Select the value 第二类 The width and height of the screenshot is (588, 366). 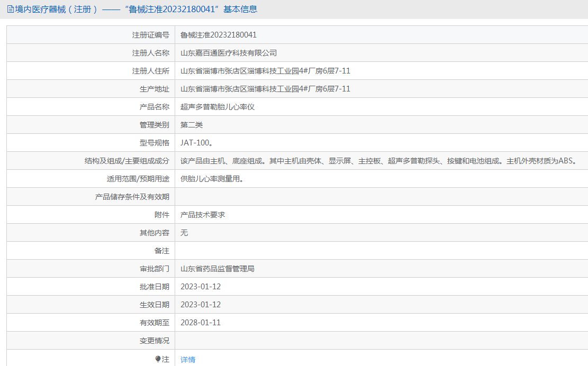[x=192, y=125]
